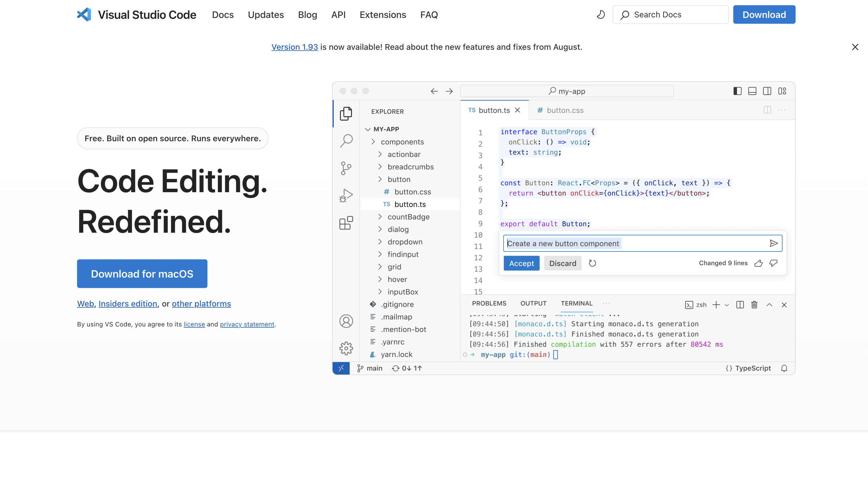Viewport: 868px width, 488px height.
Task: Click the Download for macOS button
Action: click(x=142, y=274)
